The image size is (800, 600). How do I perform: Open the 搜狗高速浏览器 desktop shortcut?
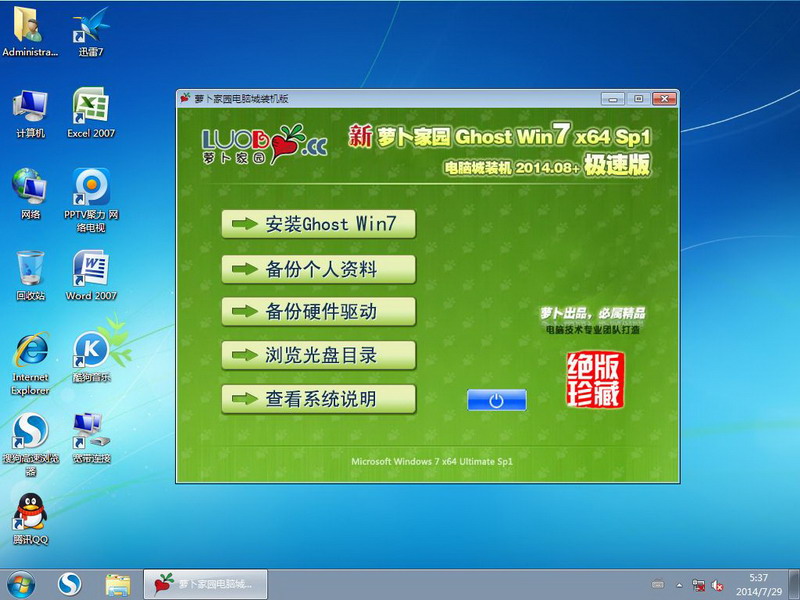pyautogui.click(x=30, y=444)
